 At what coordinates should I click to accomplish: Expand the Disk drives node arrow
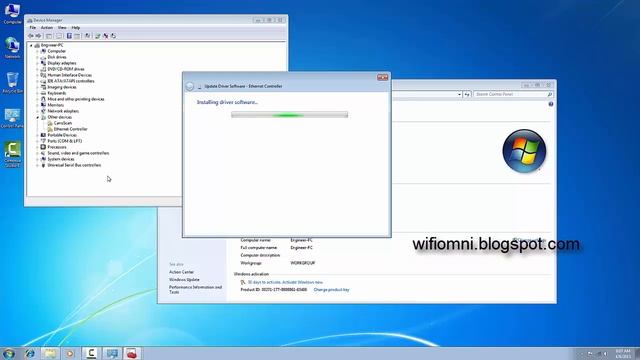pos(37,57)
